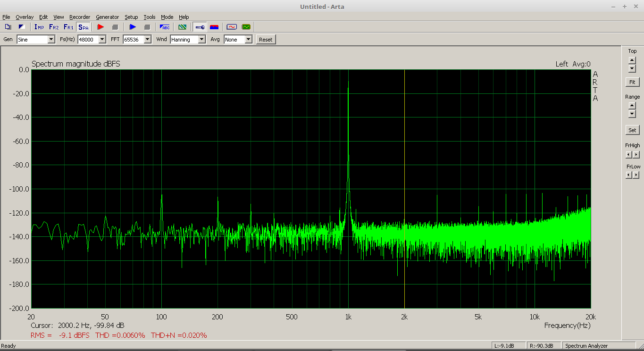644x351 pixels.
Task: Open the Recorder menu
Action: click(80, 17)
